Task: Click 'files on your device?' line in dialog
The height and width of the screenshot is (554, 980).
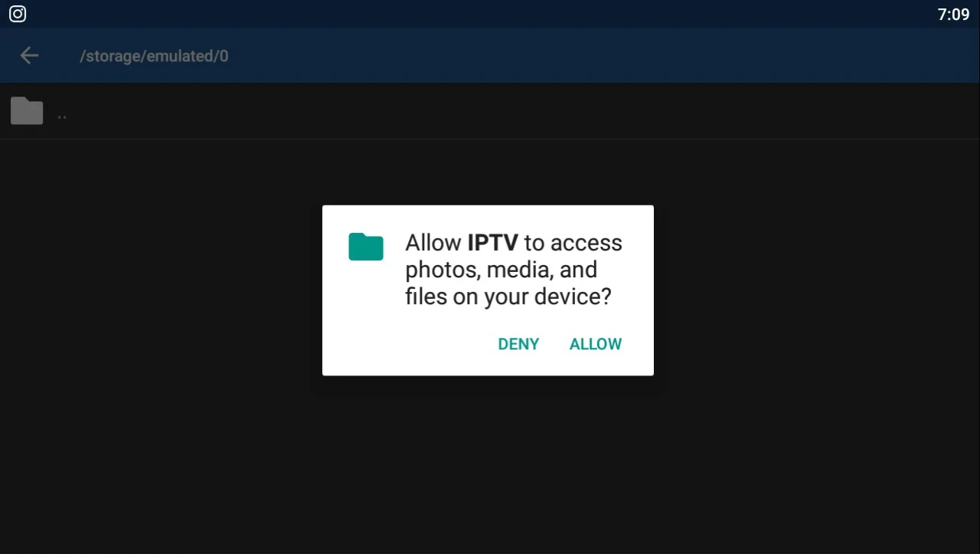Action: click(x=508, y=297)
